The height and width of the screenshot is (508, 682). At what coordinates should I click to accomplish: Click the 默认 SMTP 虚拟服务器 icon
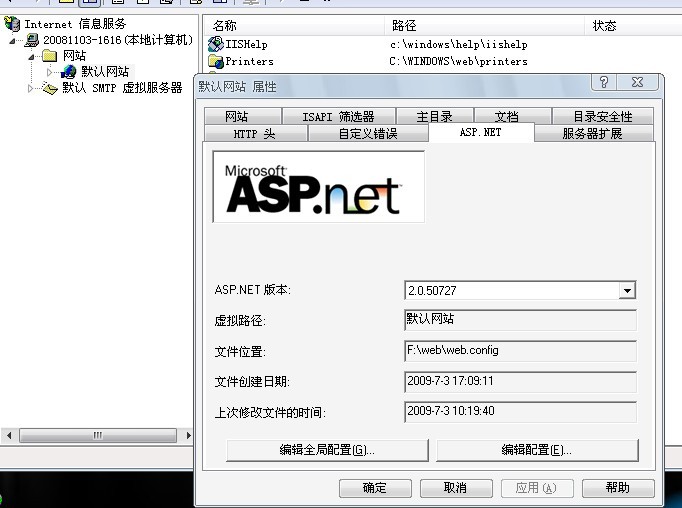point(50,88)
